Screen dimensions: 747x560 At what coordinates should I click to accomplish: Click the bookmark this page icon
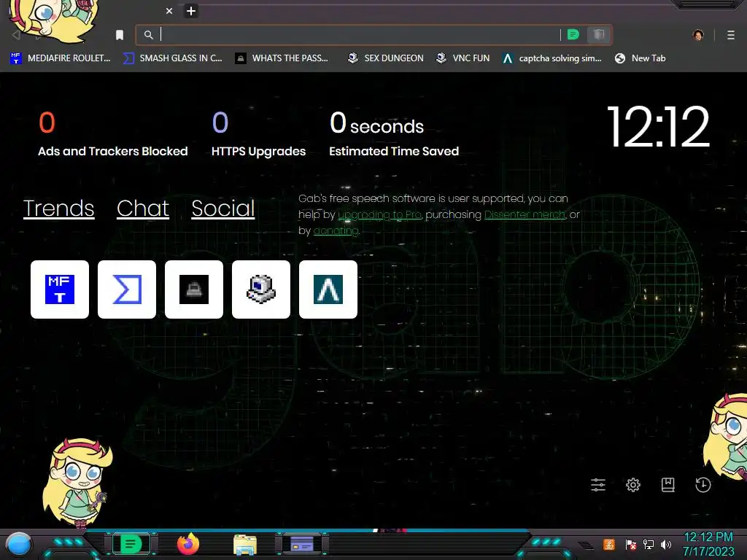pyautogui.click(x=120, y=35)
